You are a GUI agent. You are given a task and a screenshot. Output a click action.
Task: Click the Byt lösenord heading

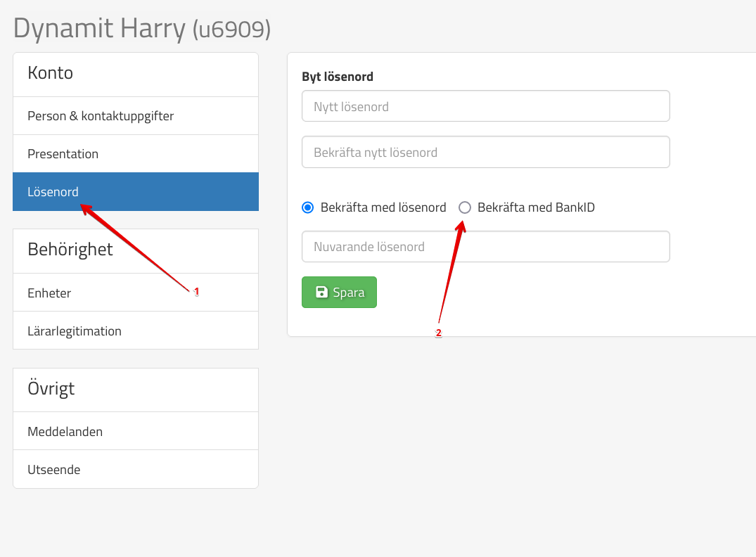[x=338, y=77]
